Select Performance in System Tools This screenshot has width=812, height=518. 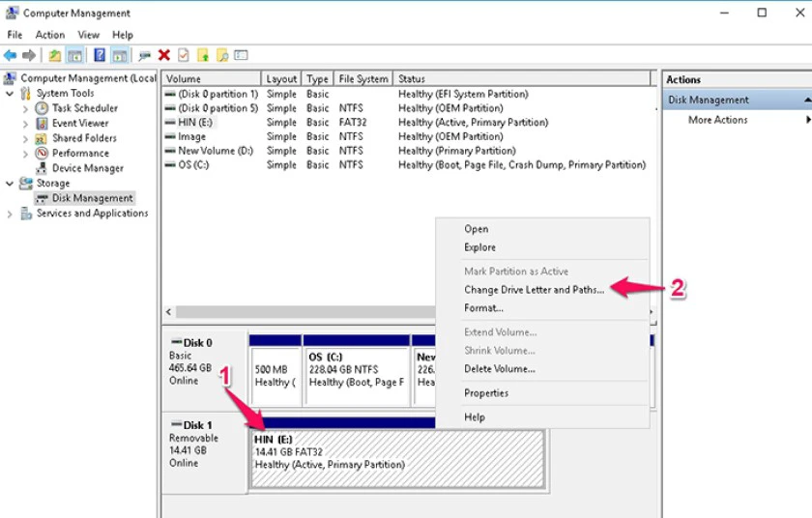80,153
